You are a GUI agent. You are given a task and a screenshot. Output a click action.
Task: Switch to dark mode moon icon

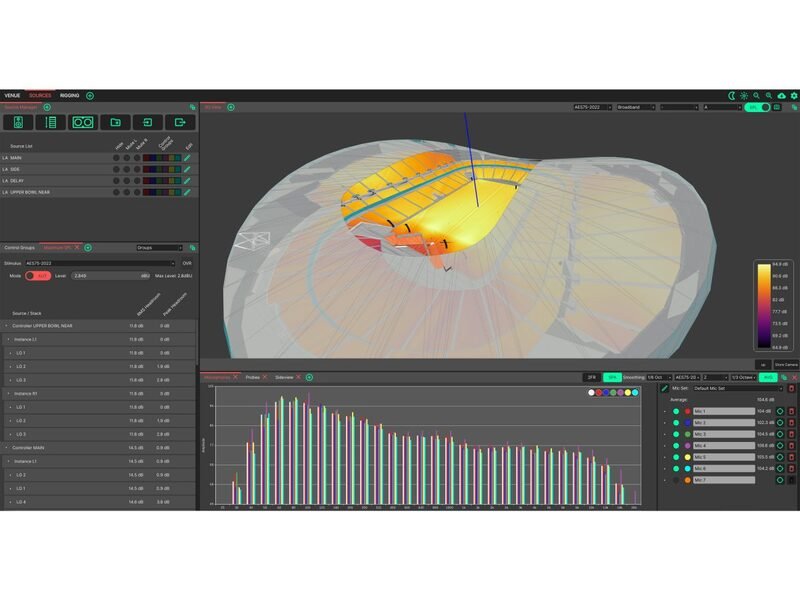(732, 95)
